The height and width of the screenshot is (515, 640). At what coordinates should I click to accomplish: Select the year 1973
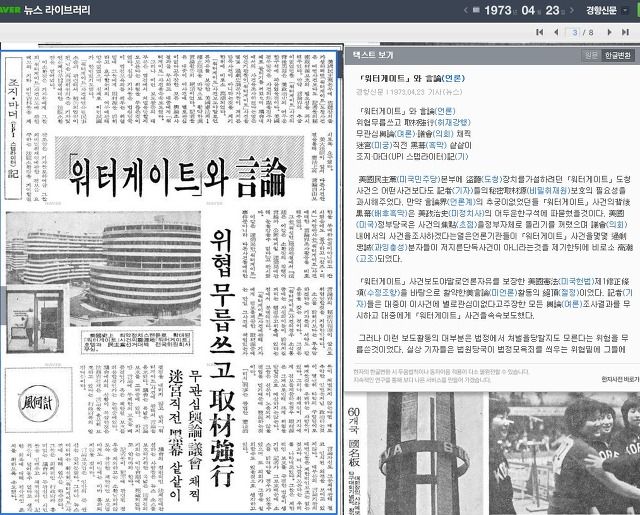click(500, 10)
